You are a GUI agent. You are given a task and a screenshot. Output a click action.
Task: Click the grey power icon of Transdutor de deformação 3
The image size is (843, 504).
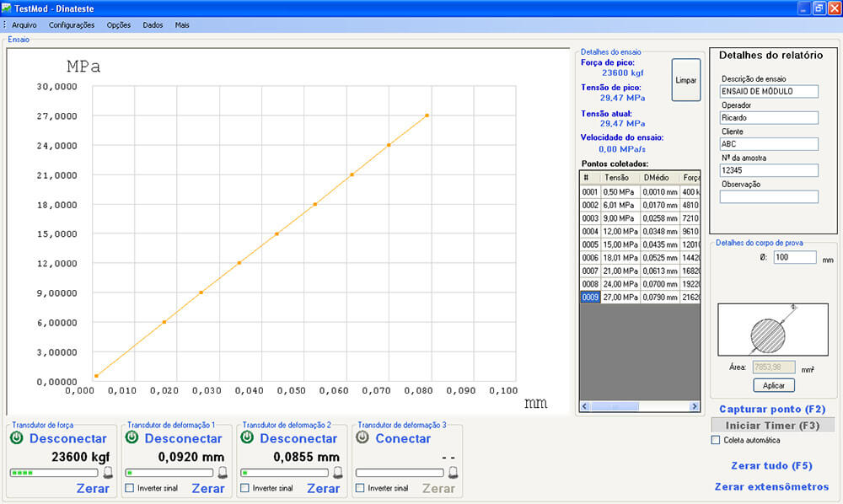coord(362,437)
